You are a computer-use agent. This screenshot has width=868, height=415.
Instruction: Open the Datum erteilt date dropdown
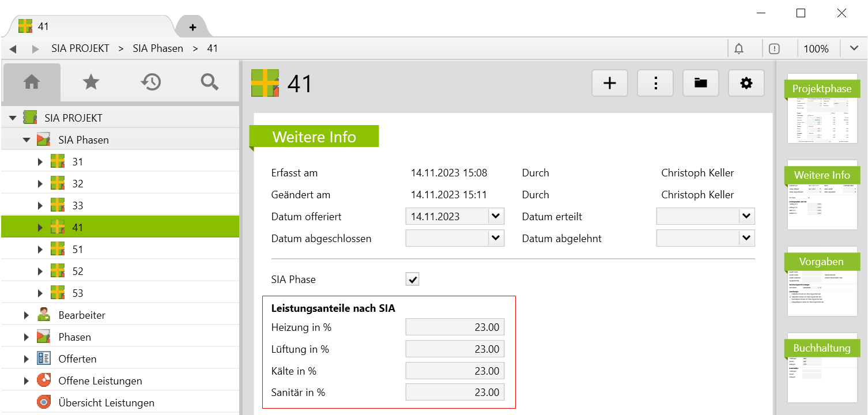(x=746, y=217)
